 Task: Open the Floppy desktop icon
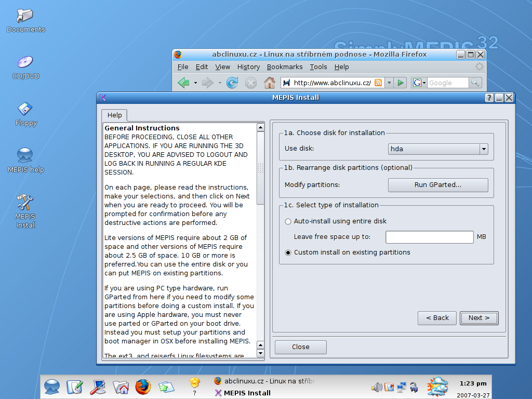(26, 114)
